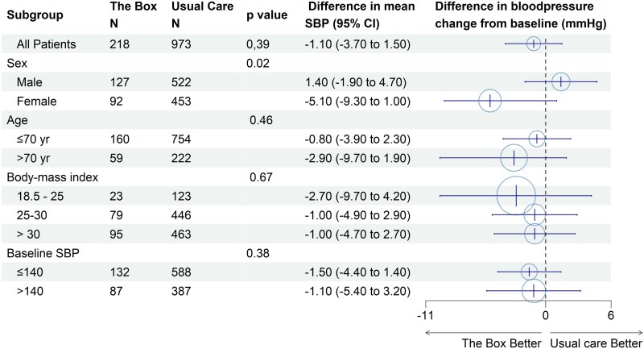Click the >70 yr plot circle
644x349 pixels.
coord(514,158)
